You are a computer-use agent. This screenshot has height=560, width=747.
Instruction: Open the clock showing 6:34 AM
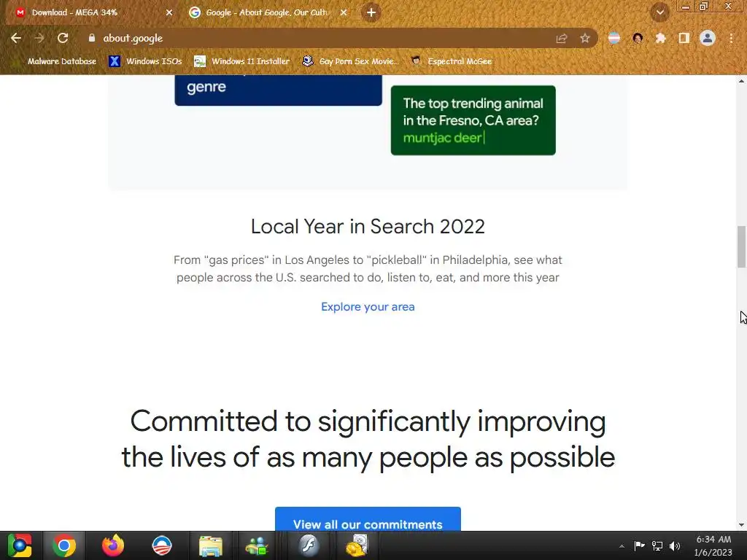(x=713, y=545)
